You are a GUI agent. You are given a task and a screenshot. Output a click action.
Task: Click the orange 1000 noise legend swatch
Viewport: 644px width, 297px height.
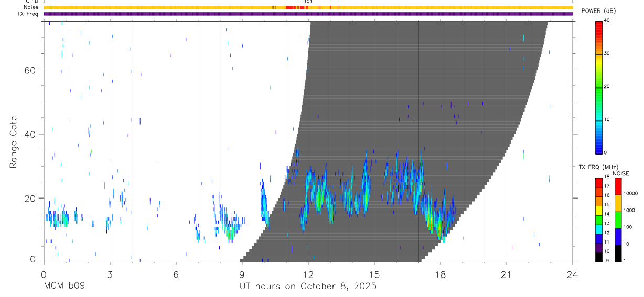[618, 203]
